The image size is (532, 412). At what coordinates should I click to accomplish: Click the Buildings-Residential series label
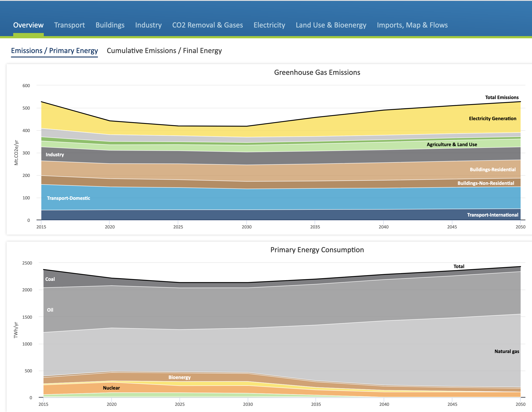(x=492, y=169)
